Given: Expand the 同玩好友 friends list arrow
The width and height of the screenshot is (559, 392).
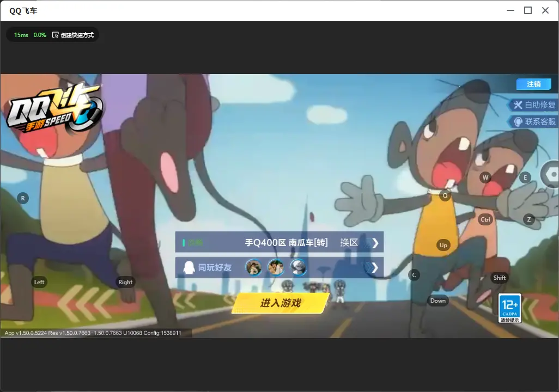Looking at the screenshot, I should (x=374, y=268).
